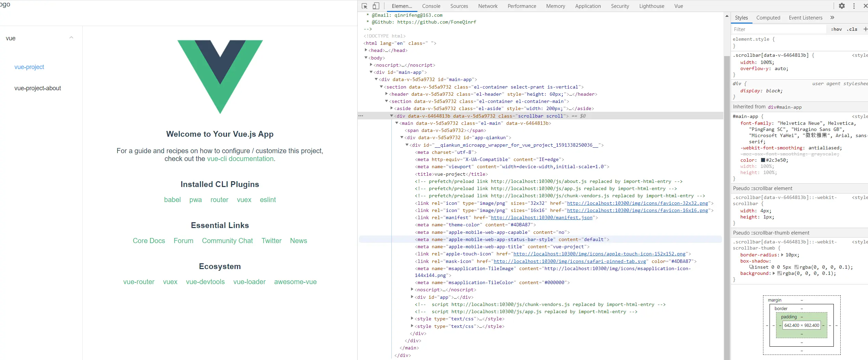868x360 pixels.
Task: Open the Security tab
Action: pyautogui.click(x=620, y=6)
